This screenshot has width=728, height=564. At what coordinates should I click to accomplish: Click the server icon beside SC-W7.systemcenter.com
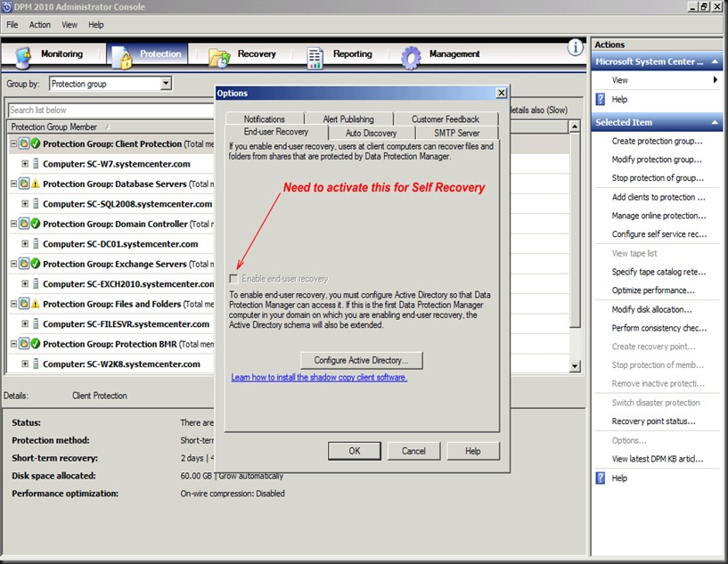[x=36, y=164]
